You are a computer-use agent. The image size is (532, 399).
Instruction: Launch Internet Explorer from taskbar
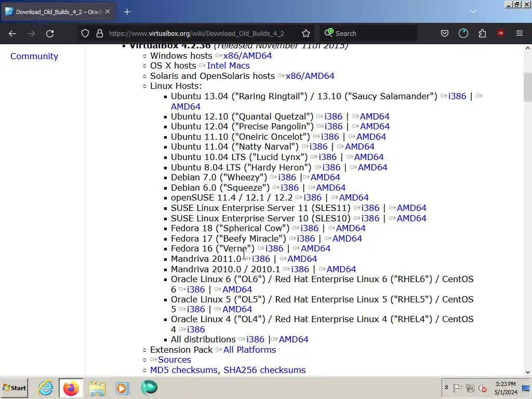[46, 388]
